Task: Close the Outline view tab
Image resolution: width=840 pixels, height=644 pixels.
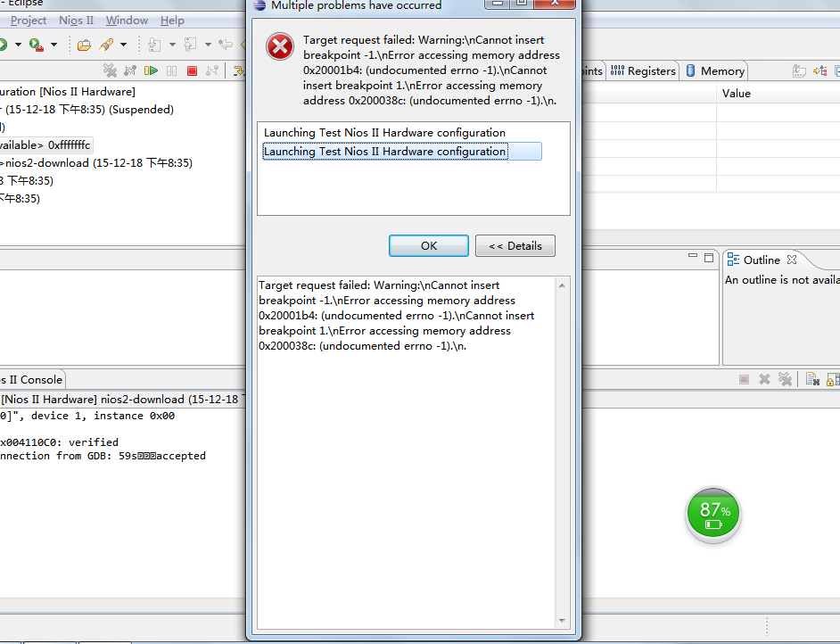Action: coord(792,260)
